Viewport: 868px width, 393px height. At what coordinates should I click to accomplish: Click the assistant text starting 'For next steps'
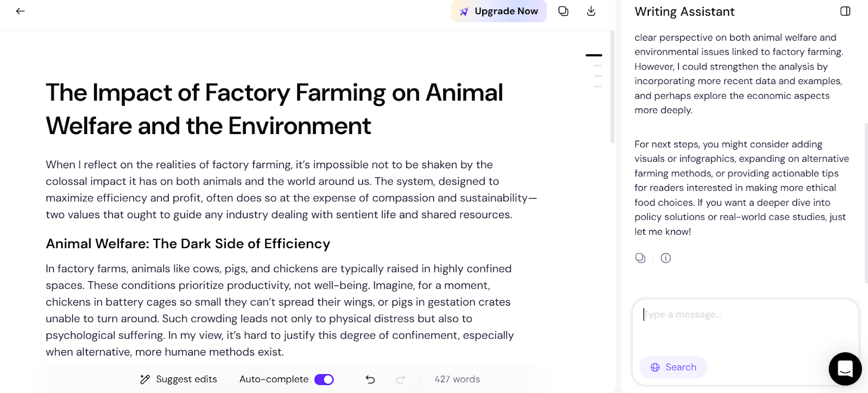pyautogui.click(x=742, y=188)
